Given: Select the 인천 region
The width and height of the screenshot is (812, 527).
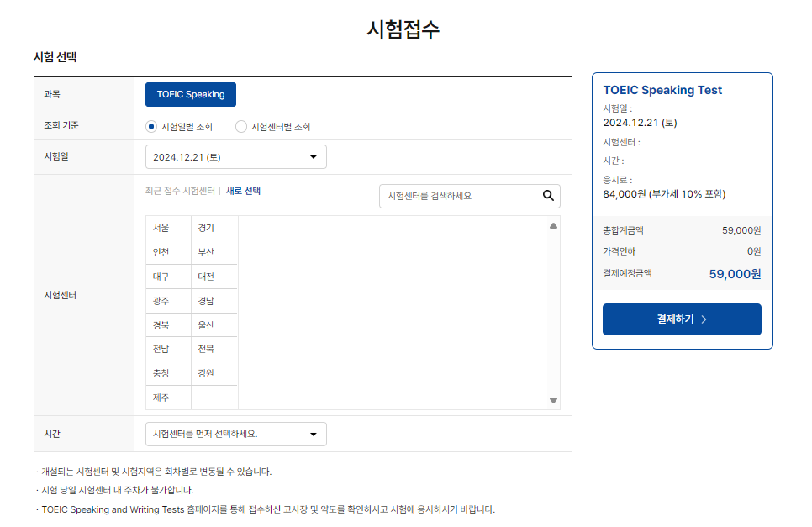Looking at the screenshot, I should coord(168,252).
